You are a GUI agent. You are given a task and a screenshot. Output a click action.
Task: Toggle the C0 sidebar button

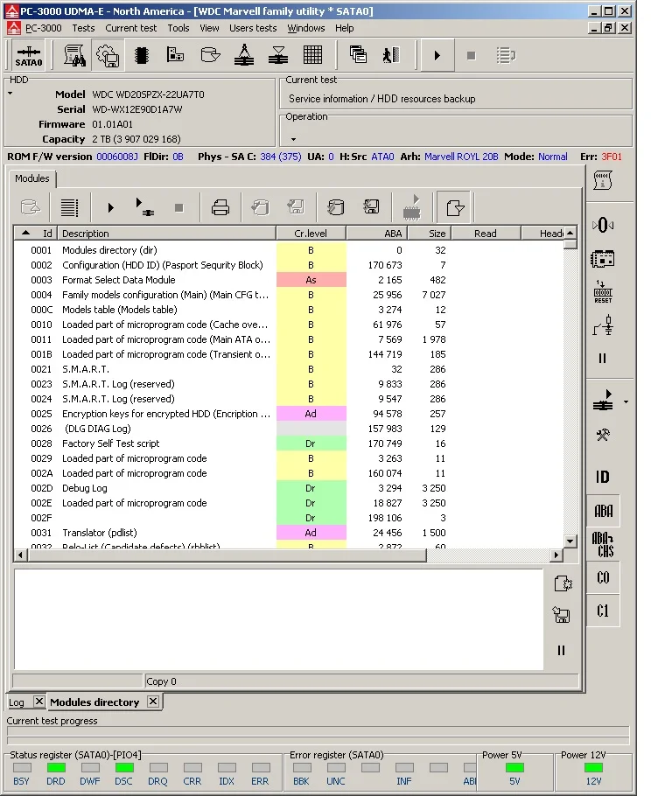(603, 577)
